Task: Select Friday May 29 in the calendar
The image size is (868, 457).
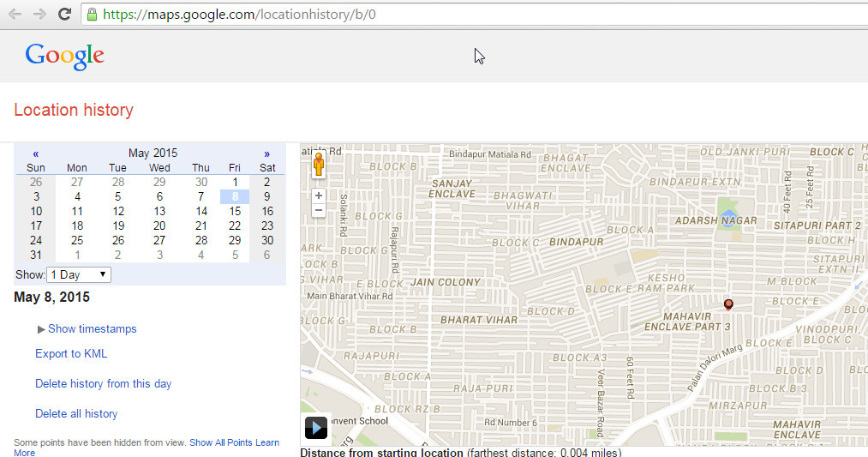Action: pos(235,240)
